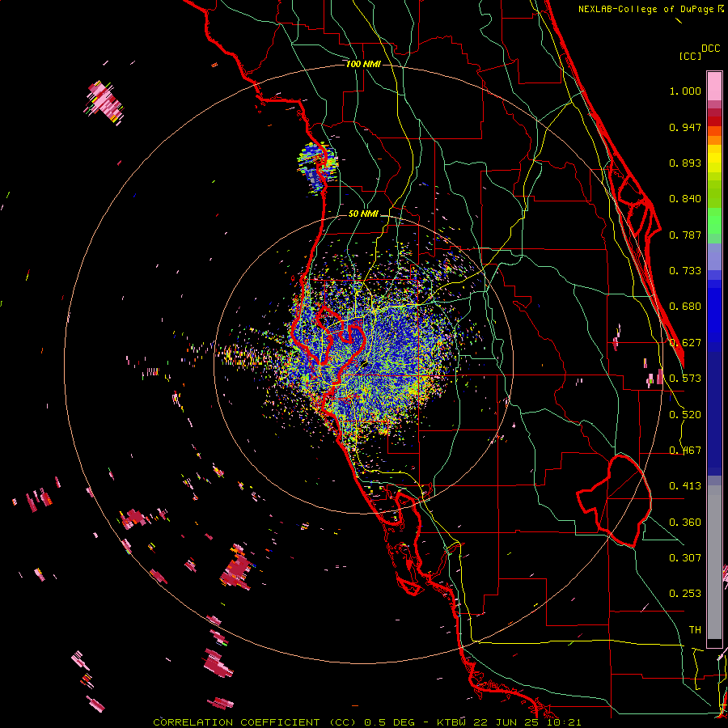Click the 0.787 scale value
Viewport: 728px width, 728px height.
click(x=685, y=235)
